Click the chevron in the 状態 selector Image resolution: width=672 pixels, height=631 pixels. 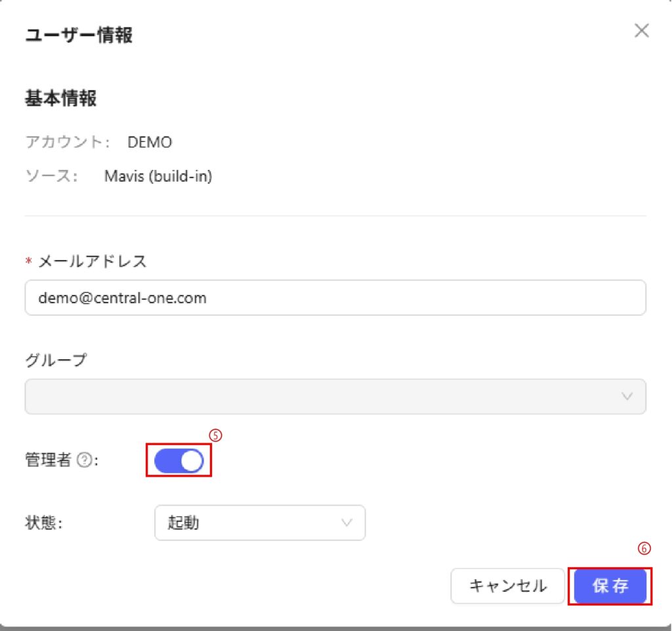(x=346, y=523)
